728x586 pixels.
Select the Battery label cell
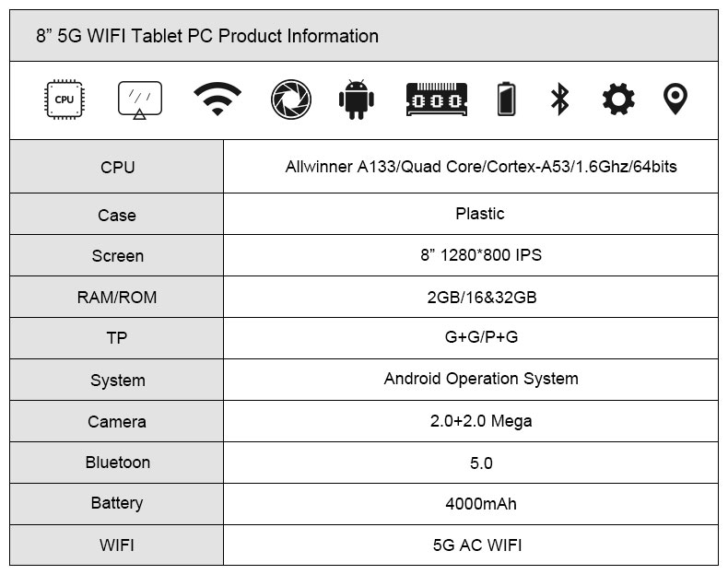(116, 504)
